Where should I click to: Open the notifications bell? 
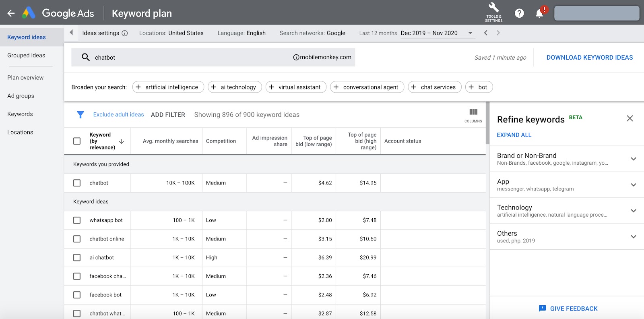539,13
